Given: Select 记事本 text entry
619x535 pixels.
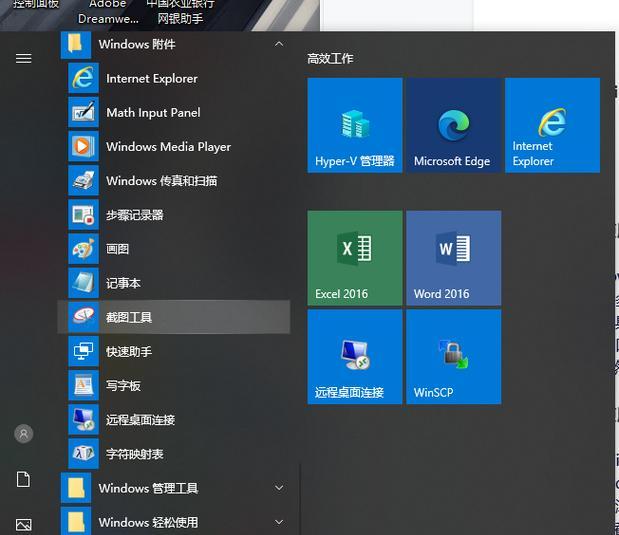Looking at the screenshot, I should click(123, 283).
